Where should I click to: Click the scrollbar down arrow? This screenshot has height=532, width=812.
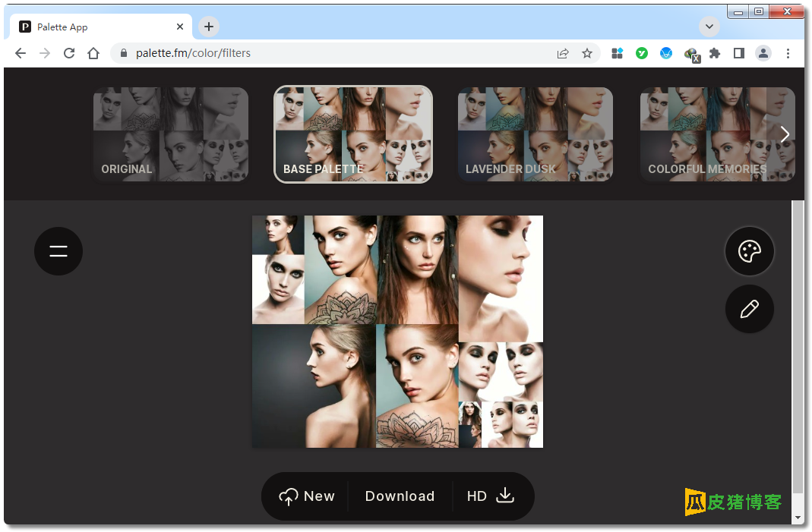(x=798, y=518)
